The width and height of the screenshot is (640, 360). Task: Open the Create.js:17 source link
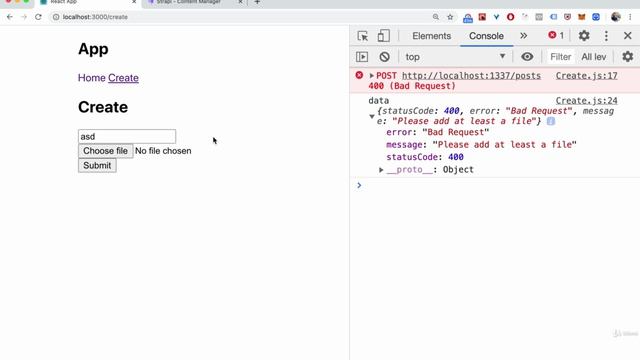click(587, 76)
